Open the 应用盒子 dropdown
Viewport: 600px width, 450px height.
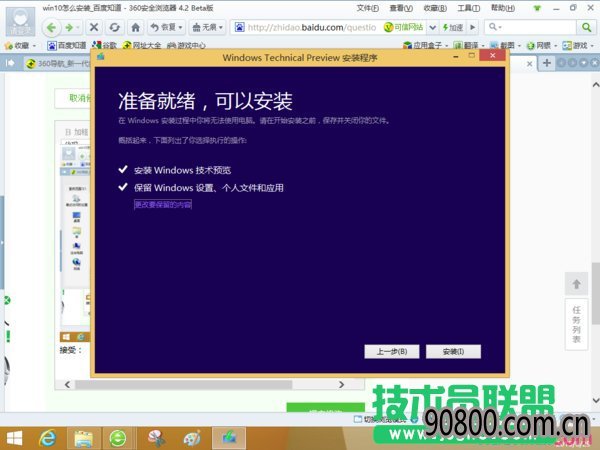[x=425, y=46]
